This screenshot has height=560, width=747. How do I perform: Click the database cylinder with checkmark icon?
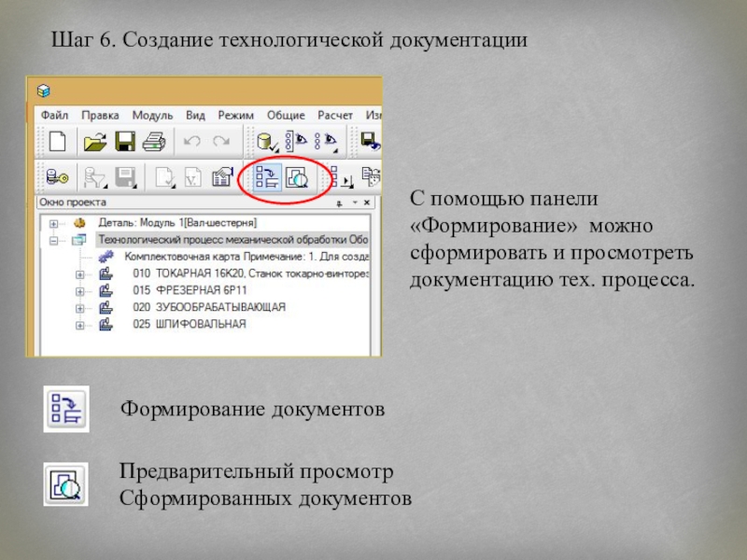pyautogui.click(x=266, y=142)
